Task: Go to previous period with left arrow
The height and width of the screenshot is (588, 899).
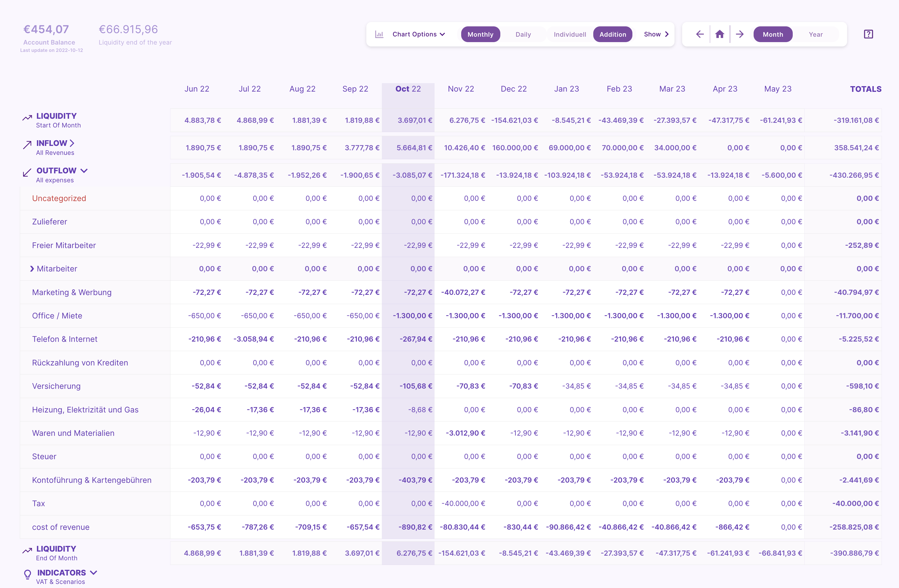Action: coord(700,34)
